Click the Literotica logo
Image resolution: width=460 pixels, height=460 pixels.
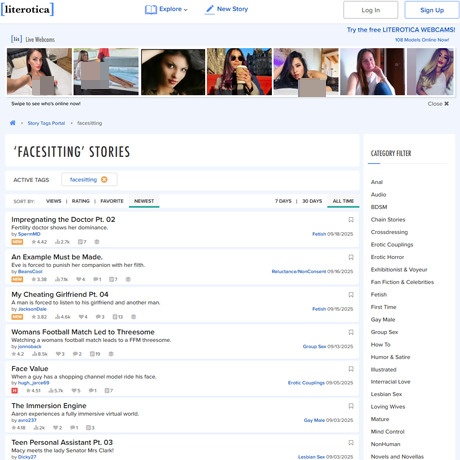coord(27,9)
